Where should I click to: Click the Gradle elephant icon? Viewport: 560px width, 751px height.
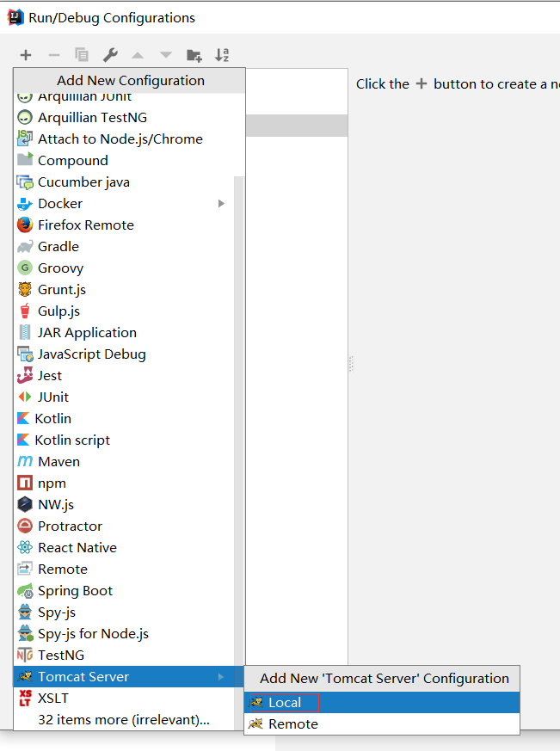(x=25, y=247)
